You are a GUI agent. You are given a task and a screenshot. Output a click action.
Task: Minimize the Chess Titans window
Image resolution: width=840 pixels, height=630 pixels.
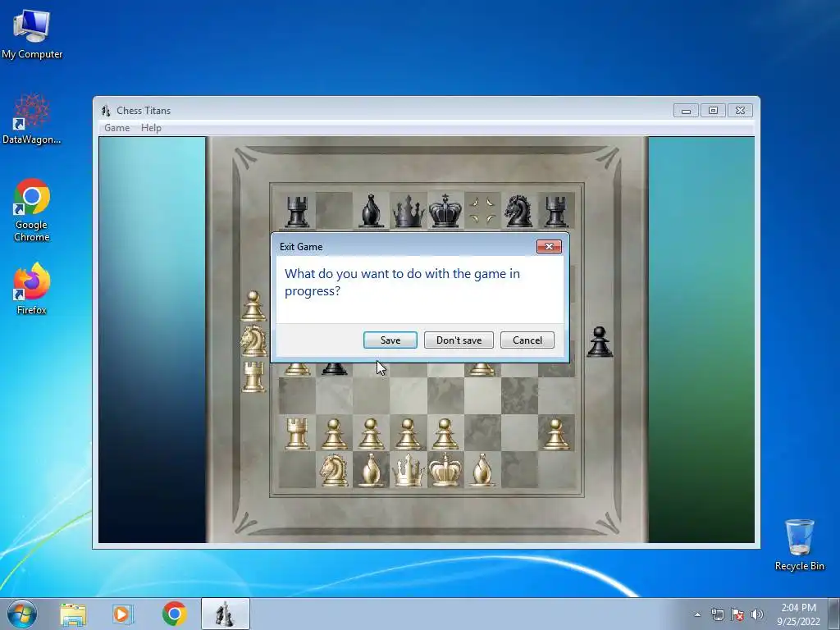686,111
